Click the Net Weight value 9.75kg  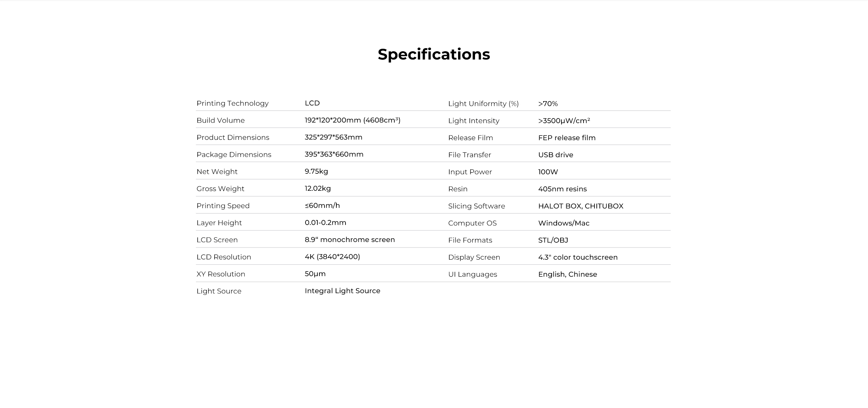[x=316, y=171]
